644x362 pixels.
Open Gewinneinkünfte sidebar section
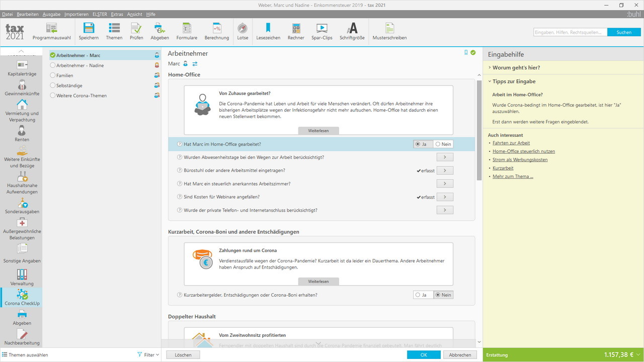point(22,87)
